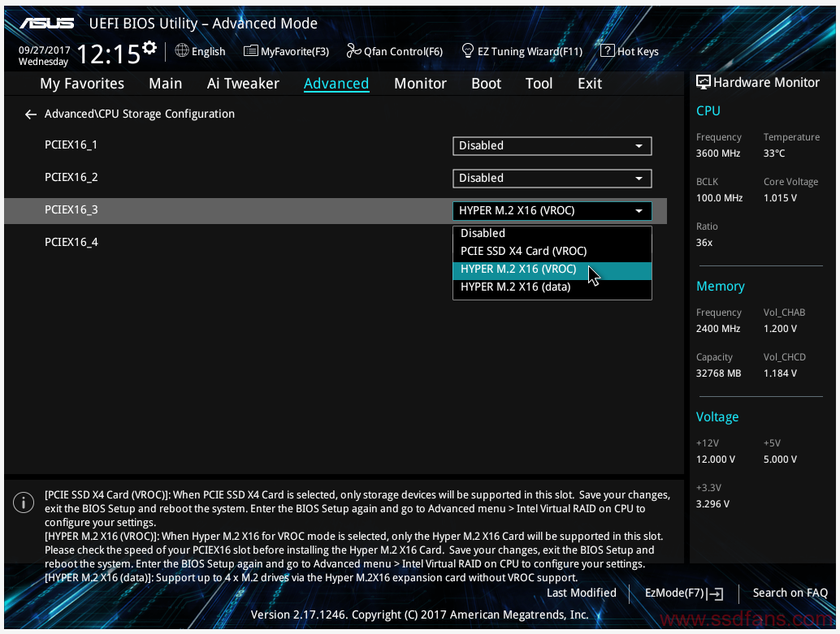Click the 12.000 V value
Viewport: 840px width, 634px height.
pyautogui.click(x=716, y=459)
